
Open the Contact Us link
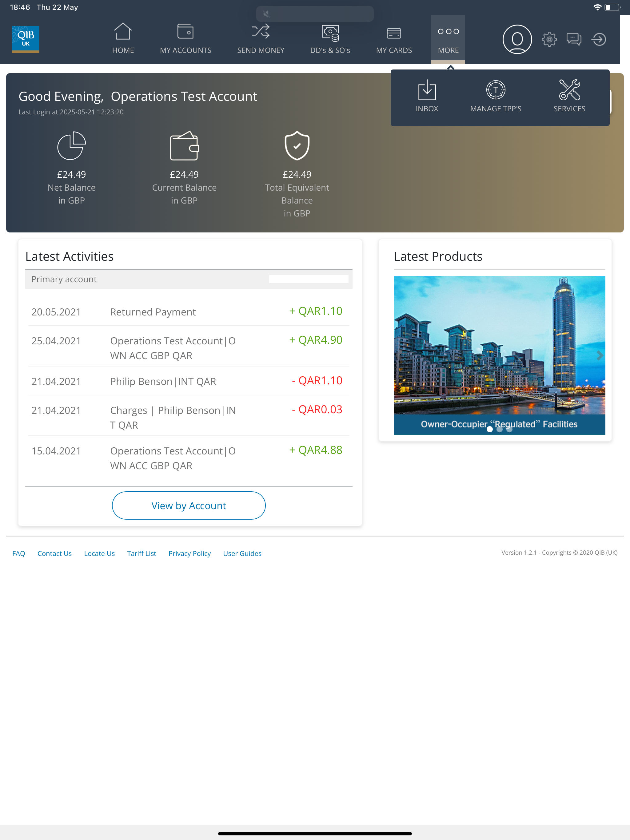[x=54, y=553]
